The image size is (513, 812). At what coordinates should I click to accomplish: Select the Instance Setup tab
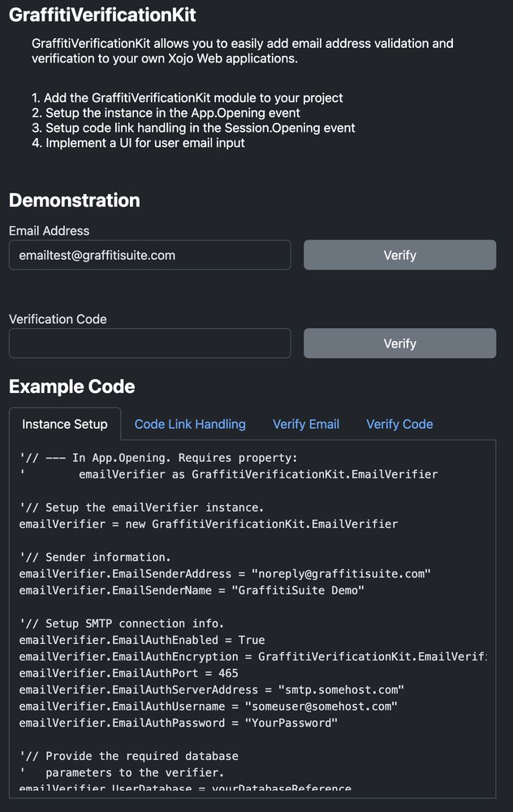(65, 424)
